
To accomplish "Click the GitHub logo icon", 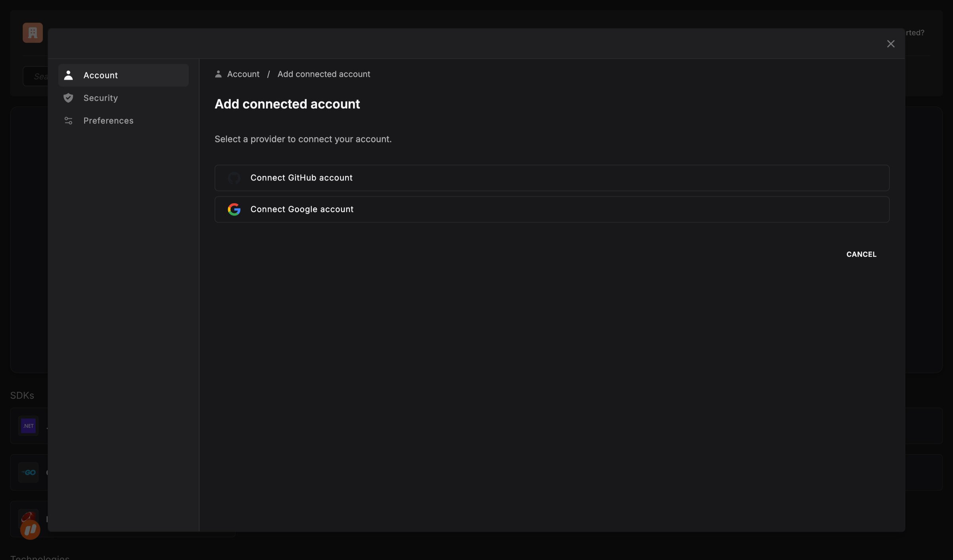I will coord(234,178).
